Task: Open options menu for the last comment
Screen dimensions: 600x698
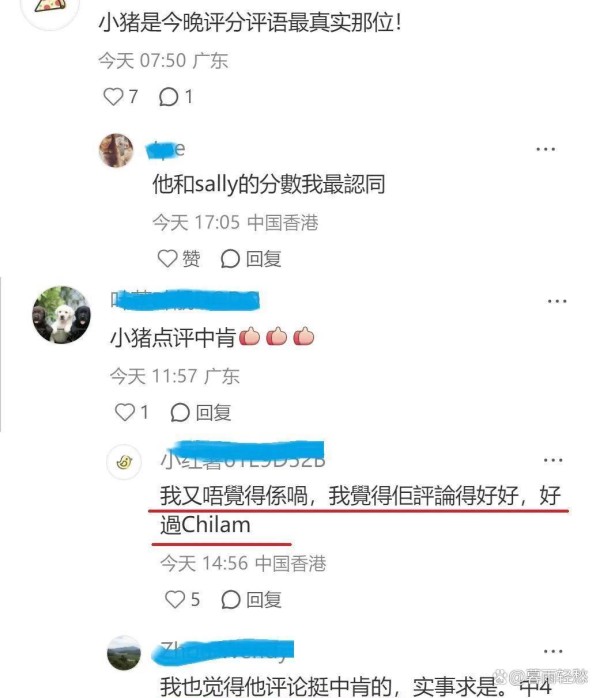Action: [553, 651]
